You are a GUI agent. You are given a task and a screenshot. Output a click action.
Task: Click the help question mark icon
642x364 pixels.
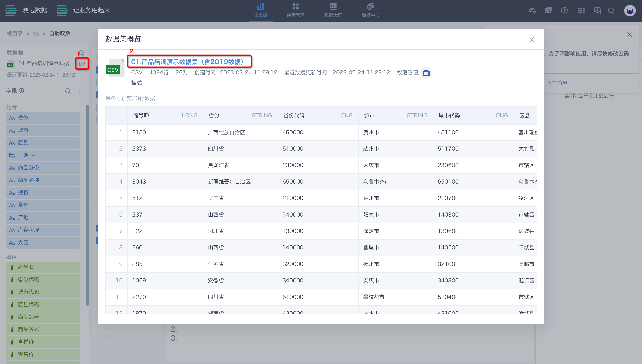564,10
